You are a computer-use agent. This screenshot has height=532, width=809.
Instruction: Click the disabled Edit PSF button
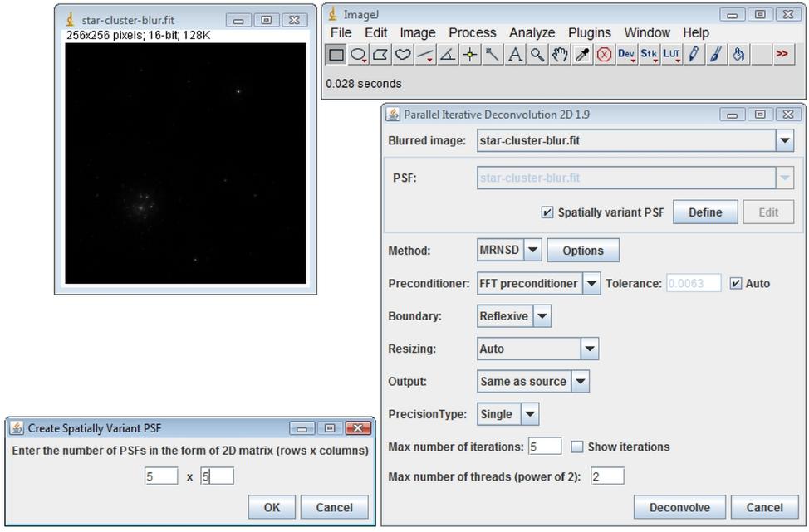coord(768,212)
